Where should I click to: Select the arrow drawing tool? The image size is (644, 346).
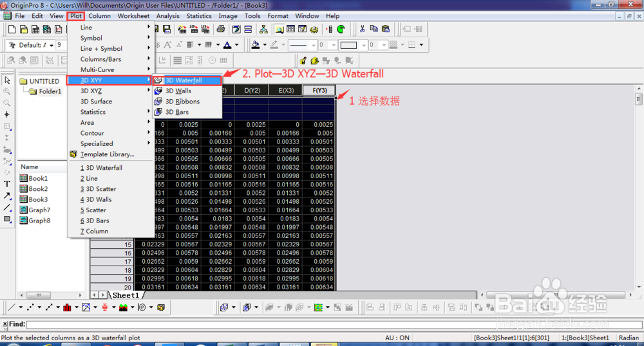(x=7, y=196)
